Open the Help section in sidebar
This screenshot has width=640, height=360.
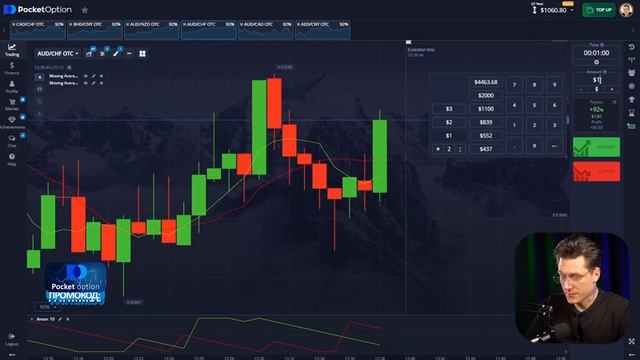coord(12,159)
